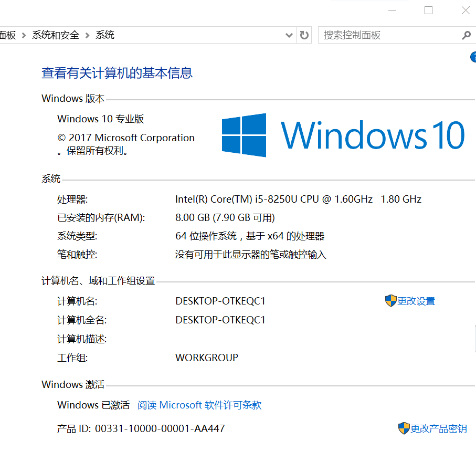Focus the 搜索控制面板 search field
This screenshot has height=462, width=476.
pyautogui.click(x=388, y=35)
